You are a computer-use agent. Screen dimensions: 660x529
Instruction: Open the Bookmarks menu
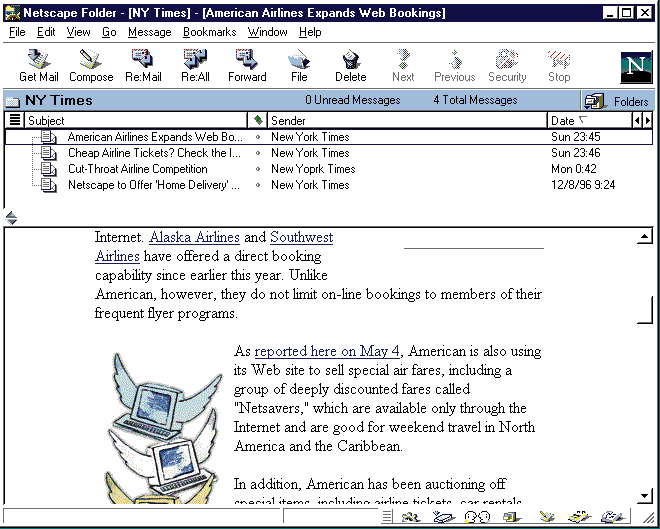click(x=210, y=32)
